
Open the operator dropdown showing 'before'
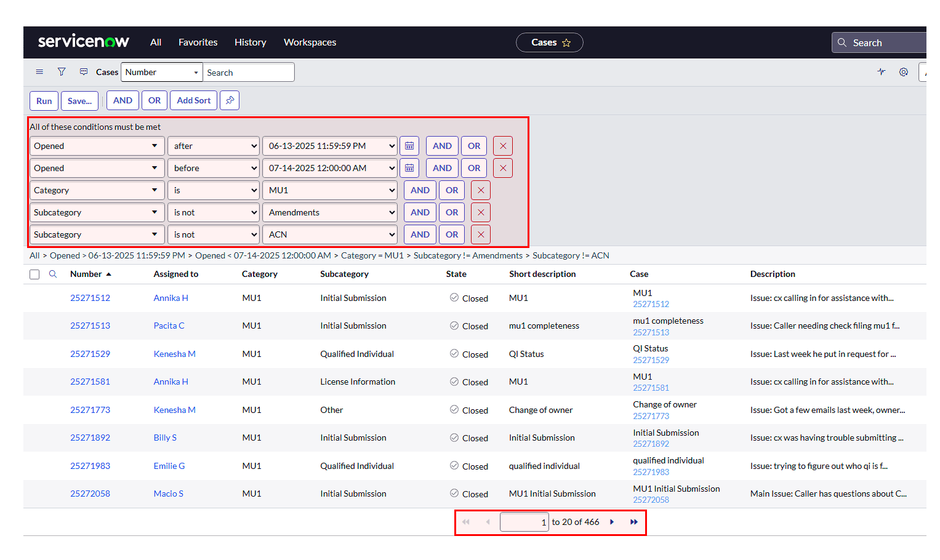pyautogui.click(x=213, y=168)
